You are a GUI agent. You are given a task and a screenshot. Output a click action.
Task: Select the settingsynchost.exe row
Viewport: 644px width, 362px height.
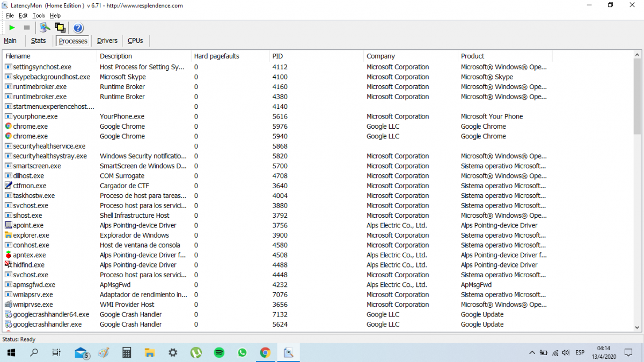(277, 67)
